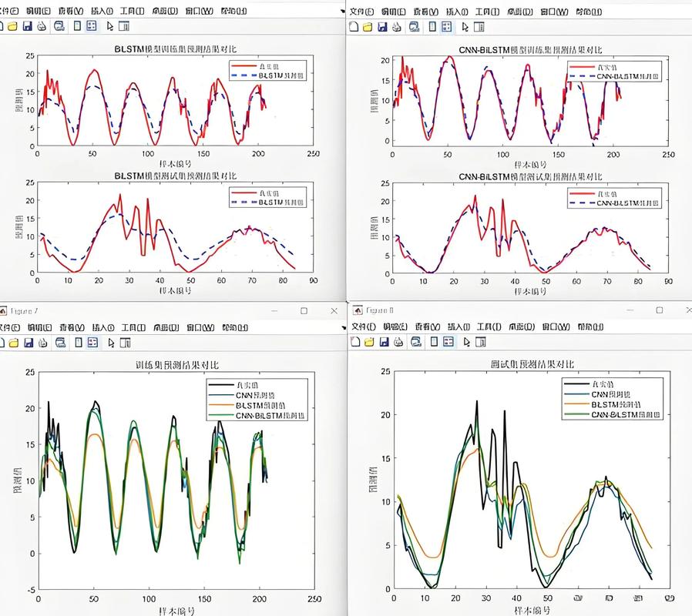This screenshot has height=616, width=692.
Task: Open 文件(F) File menu in top-right CNN-BiLSTM window
Action: click(x=361, y=12)
